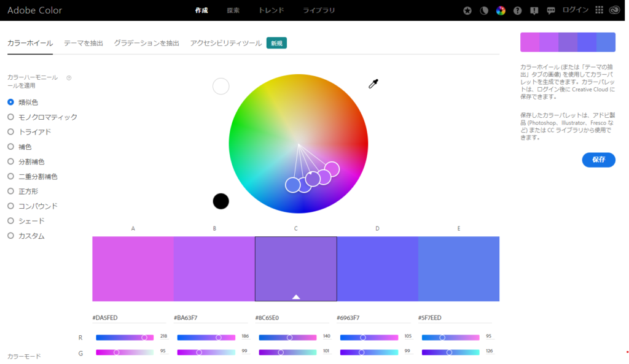This screenshot has width=629, height=364.
Task: Click the help question mark icon
Action: tap(517, 10)
